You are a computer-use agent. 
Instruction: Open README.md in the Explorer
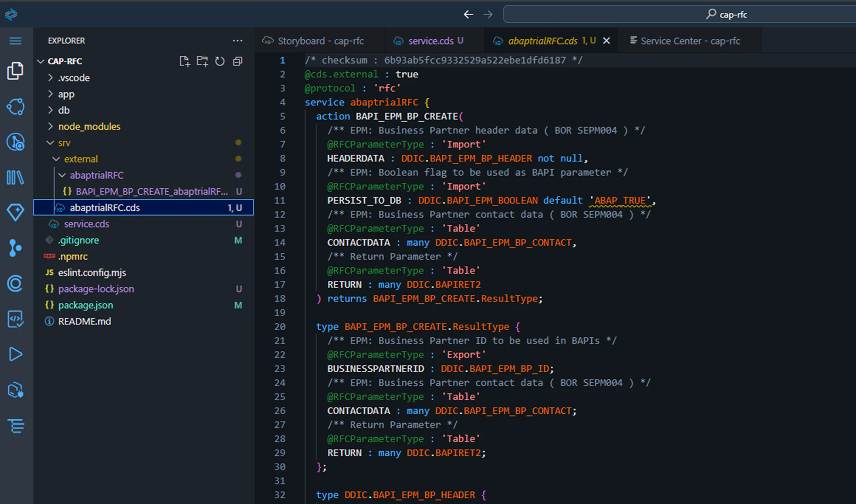pos(84,321)
